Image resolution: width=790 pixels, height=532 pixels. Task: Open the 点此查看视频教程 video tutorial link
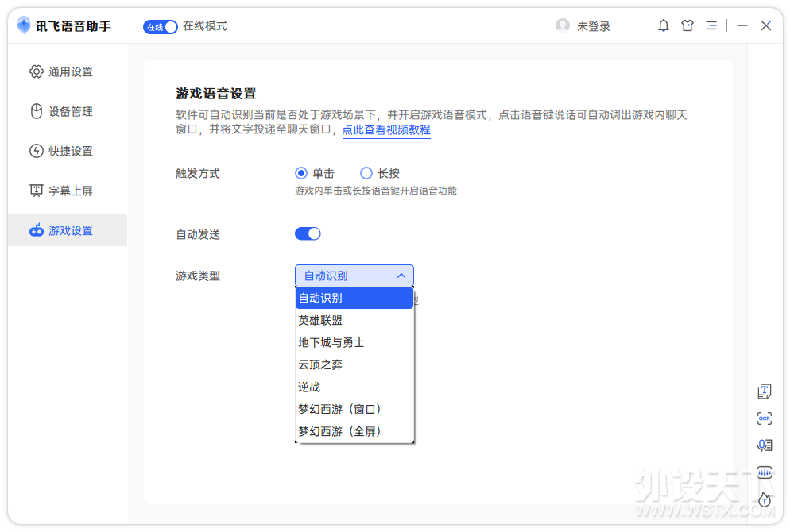(386, 130)
